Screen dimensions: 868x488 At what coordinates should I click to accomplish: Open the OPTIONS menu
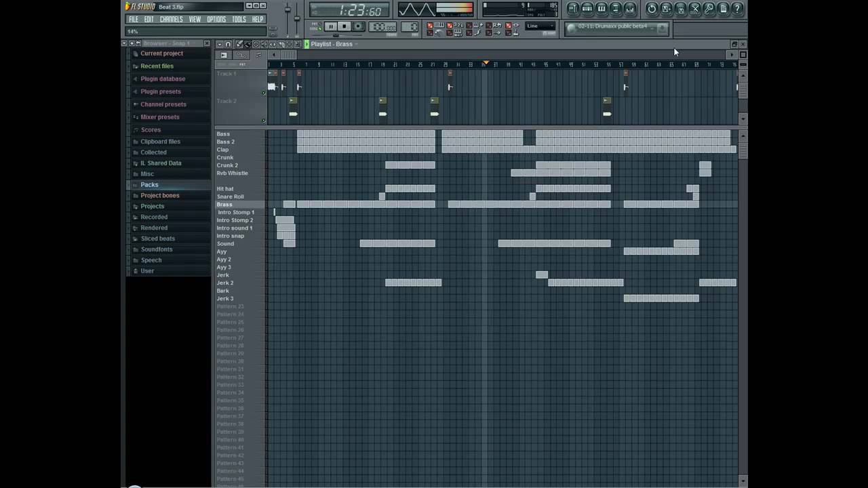point(216,20)
